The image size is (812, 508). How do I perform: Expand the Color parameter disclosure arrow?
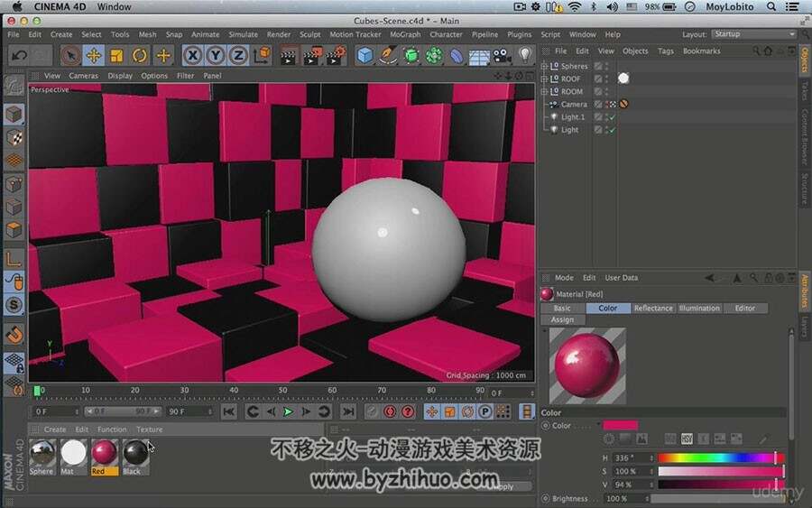coord(599,425)
